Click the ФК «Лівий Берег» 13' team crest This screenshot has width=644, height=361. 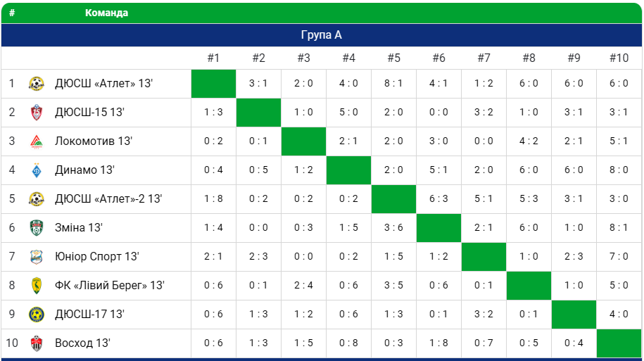pos(36,286)
